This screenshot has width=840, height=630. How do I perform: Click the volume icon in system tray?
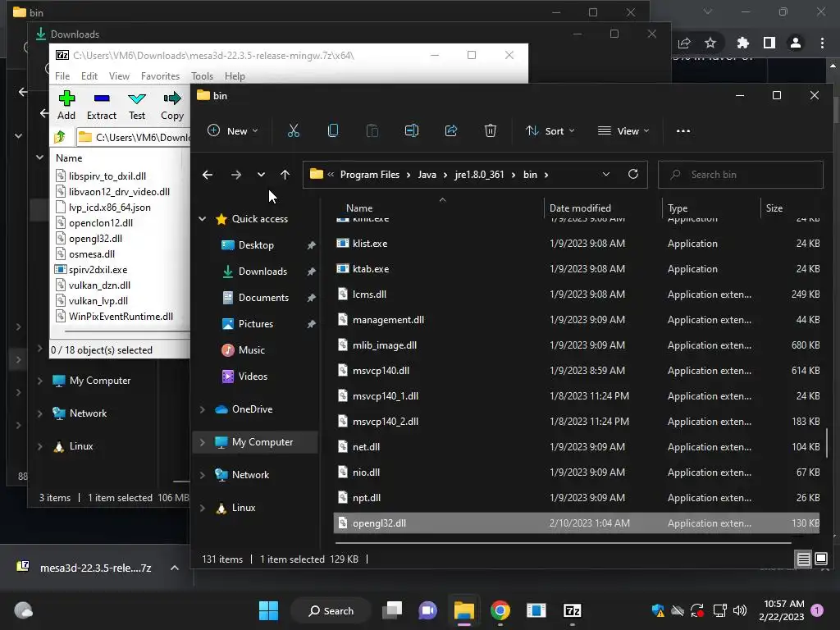(x=740, y=610)
